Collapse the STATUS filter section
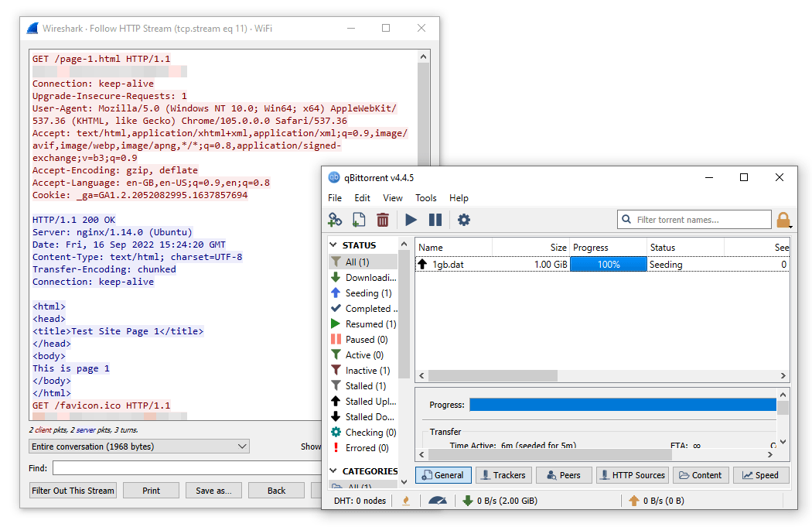The width and height of the screenshot is (812, 527). coord(333,245)
